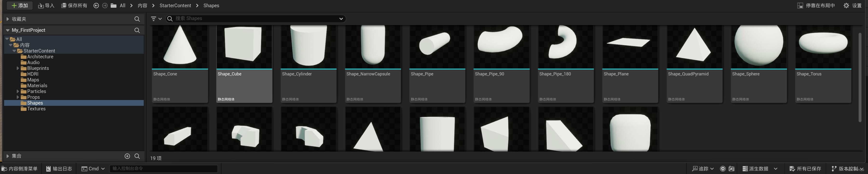Click 所有已保存 all saved status

tap(805, 169)
